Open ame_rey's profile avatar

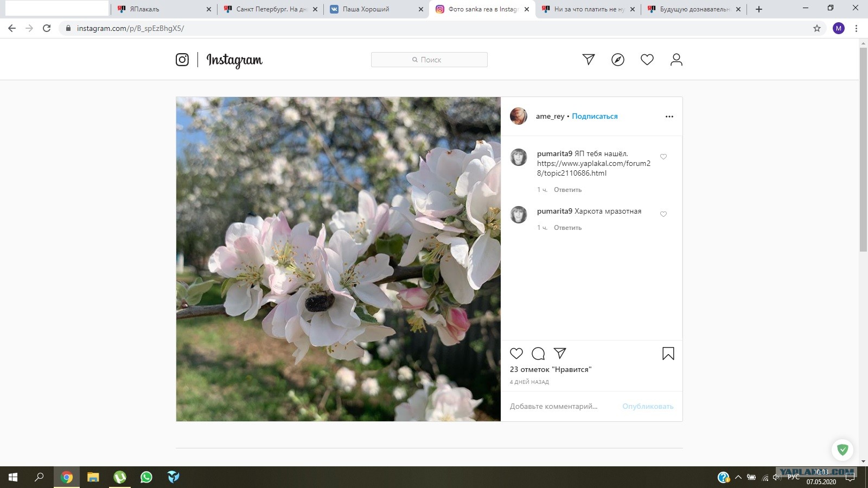coord(519,116)
